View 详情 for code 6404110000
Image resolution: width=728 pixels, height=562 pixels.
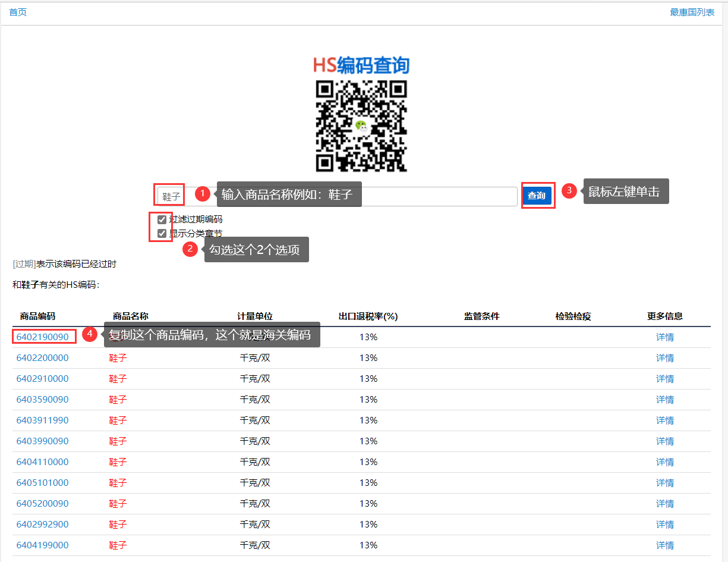(665, 462)
